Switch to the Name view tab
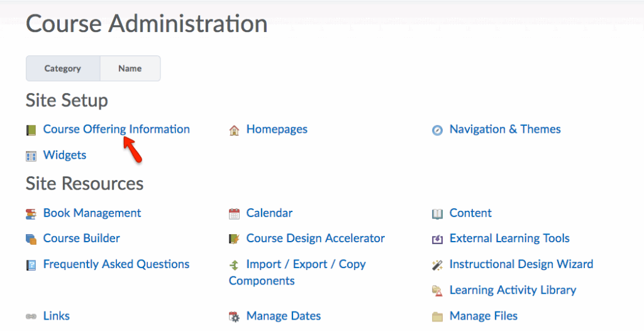The image size is (644, 331). (130, 69)
